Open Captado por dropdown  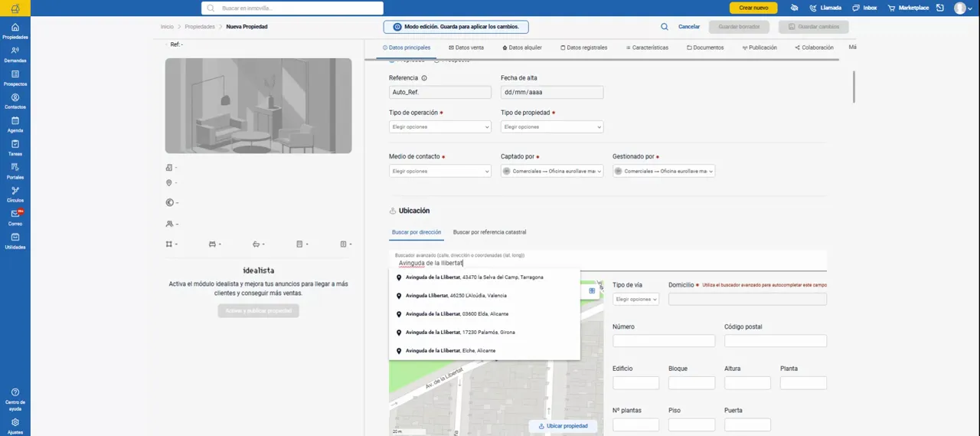coord(552,171)
